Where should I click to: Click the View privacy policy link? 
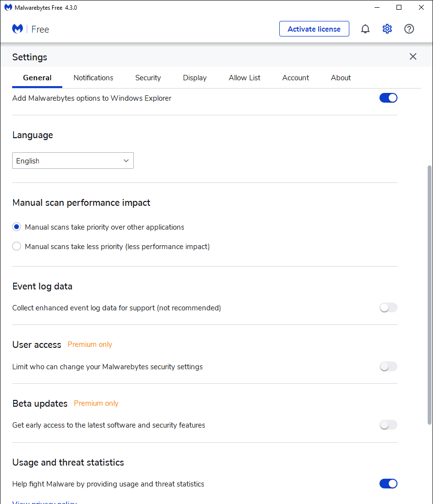pyautogui.click(x=45, y=502)
